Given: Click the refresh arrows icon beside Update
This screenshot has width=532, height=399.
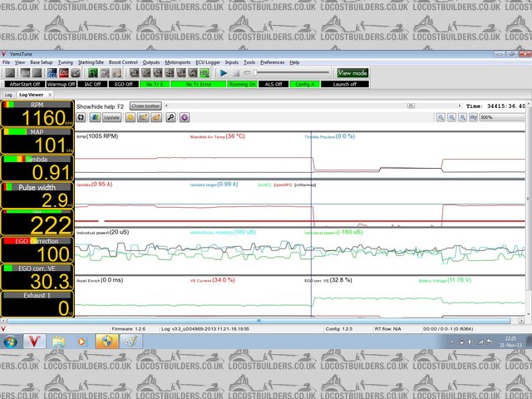Looking at the screenshot, I should pos(81,117).
